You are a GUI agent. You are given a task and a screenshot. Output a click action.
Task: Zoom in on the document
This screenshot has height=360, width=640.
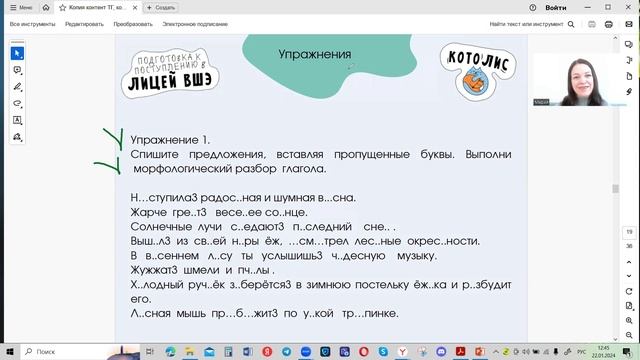tap(629, 321)
